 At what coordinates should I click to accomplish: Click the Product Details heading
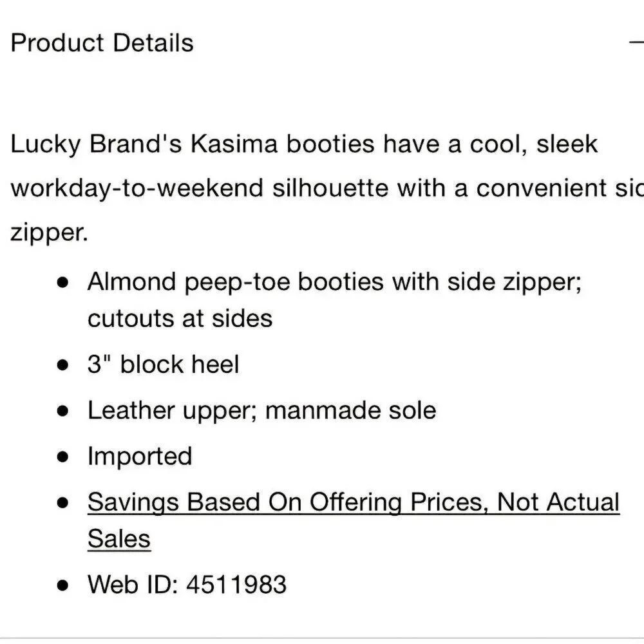102,43
